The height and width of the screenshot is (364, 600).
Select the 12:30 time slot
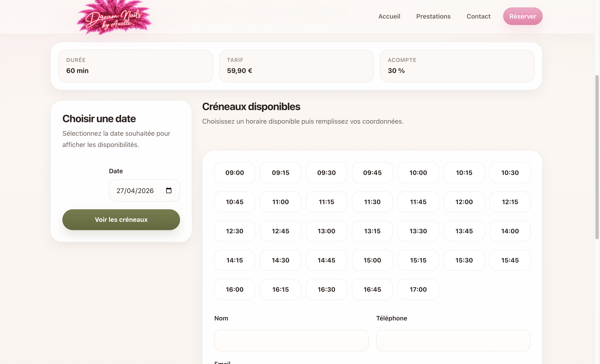click(234, 231)
